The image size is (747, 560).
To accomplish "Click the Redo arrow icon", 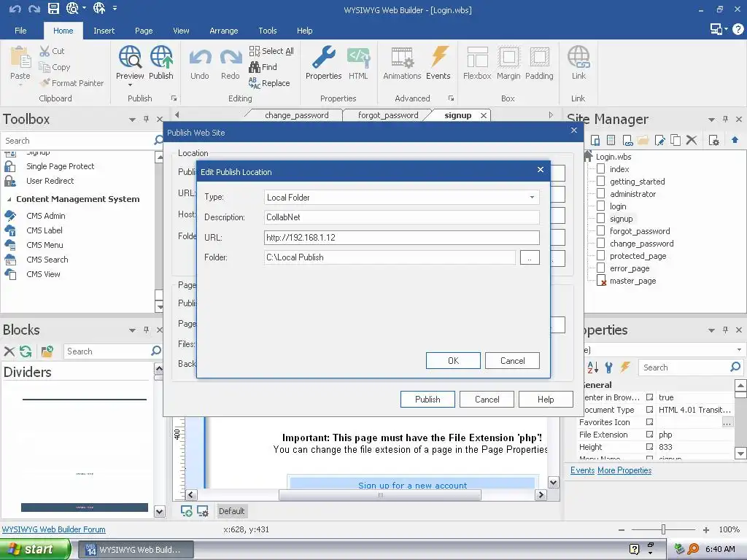I will (x=231, y=58).
